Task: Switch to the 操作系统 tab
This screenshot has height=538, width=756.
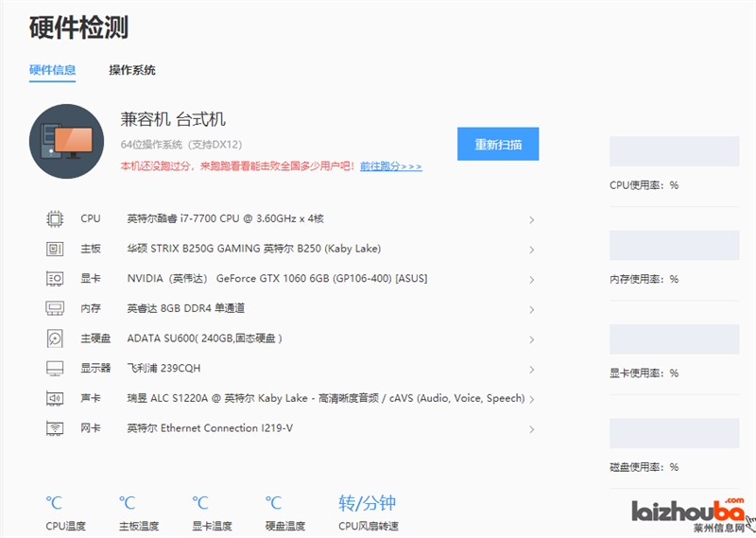Action: 132,70
